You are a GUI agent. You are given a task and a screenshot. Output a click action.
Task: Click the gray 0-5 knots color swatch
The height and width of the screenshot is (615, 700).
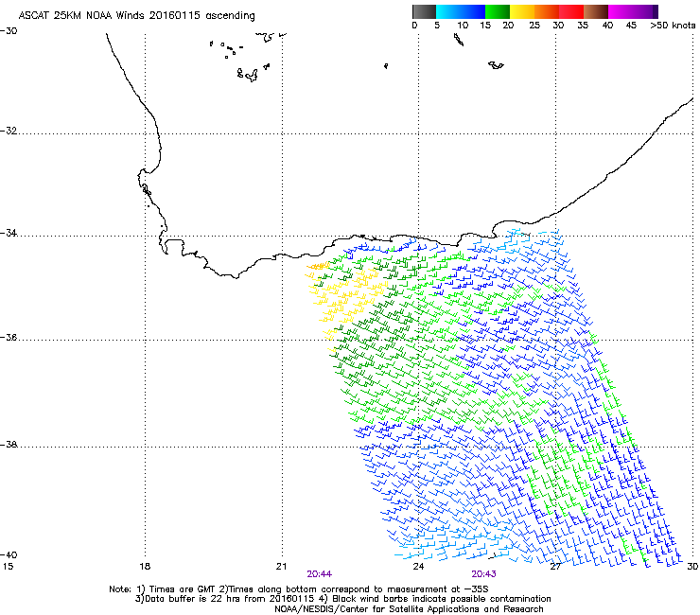coord(424,11)
